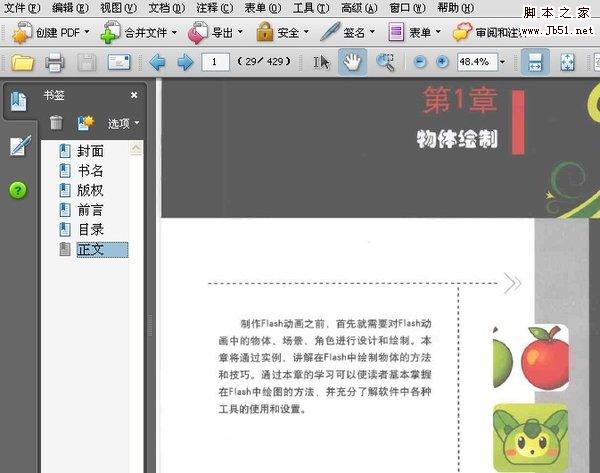This screenshot has width=600, height=473.
Task: Click the 正文 bookmark icon
Action: [65, 250]
